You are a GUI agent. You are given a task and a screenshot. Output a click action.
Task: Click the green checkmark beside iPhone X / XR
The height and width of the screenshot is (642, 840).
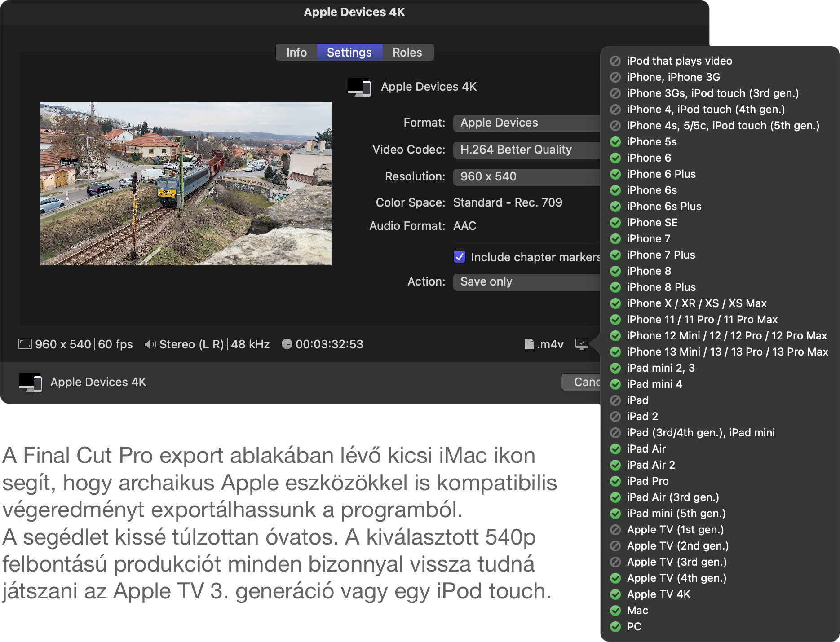click(615, 303)
